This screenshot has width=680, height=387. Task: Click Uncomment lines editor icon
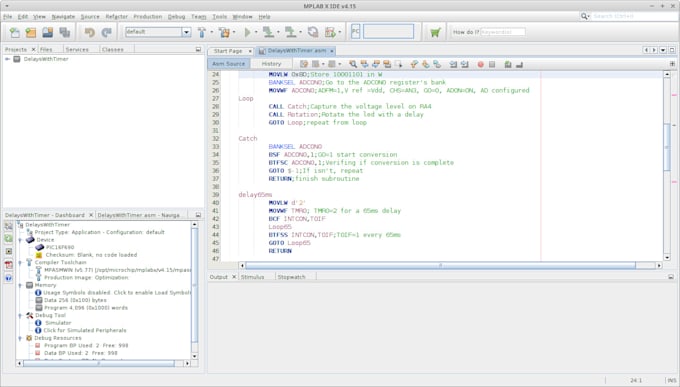(519, 64)
